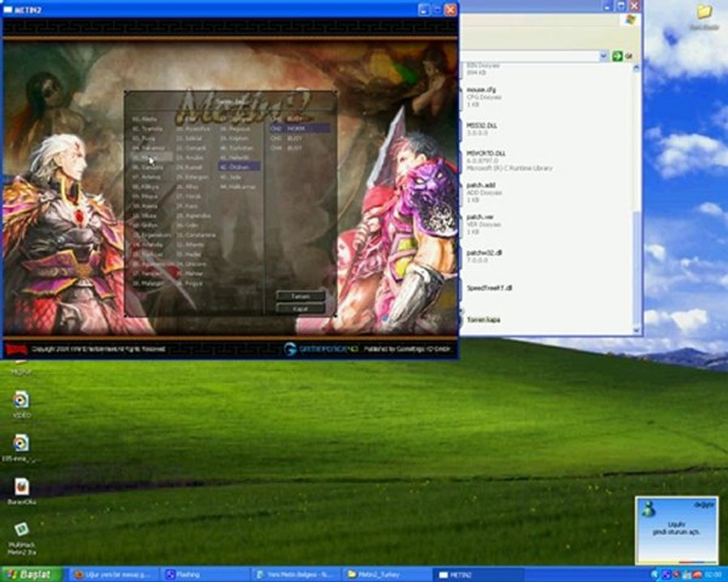728x582 pixels.
Task: Select the VIDEO desktop icon
Action: (x=21, y=405)
